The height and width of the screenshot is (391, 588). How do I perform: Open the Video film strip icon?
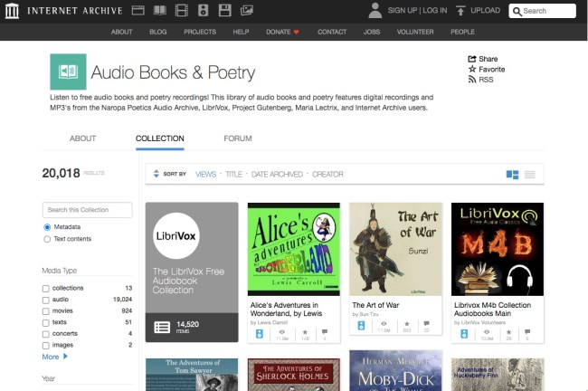[x=182, y=10]
